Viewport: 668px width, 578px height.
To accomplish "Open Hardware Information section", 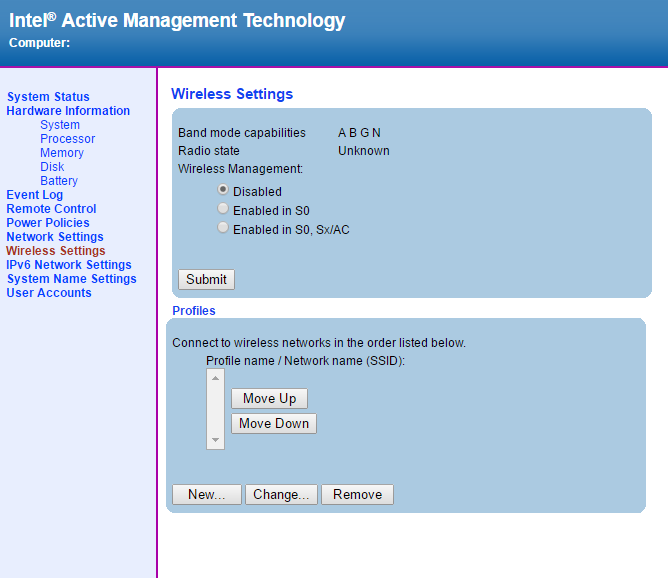I will [68, 111].
